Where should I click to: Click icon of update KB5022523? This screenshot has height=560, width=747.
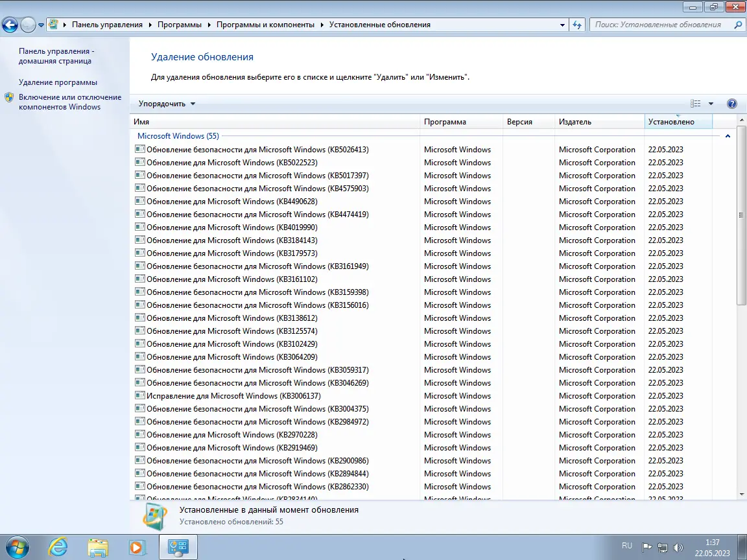coord(139,163)
